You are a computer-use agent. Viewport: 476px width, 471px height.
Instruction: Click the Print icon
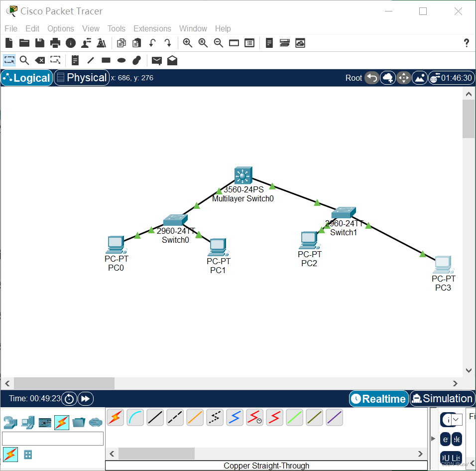click(55, 43)
